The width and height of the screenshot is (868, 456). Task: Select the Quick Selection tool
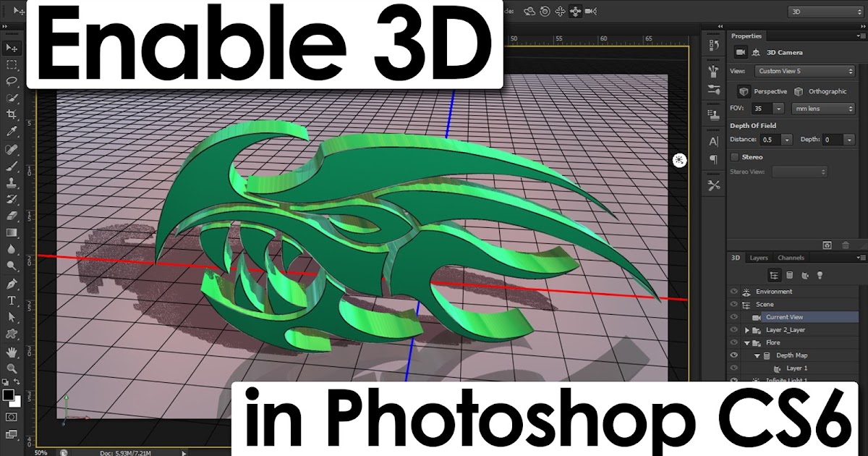pos(12,97)
